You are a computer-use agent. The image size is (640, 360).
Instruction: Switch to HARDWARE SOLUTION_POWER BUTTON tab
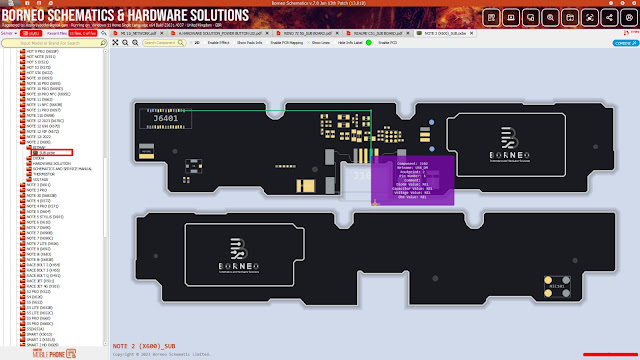coord(220,33)
